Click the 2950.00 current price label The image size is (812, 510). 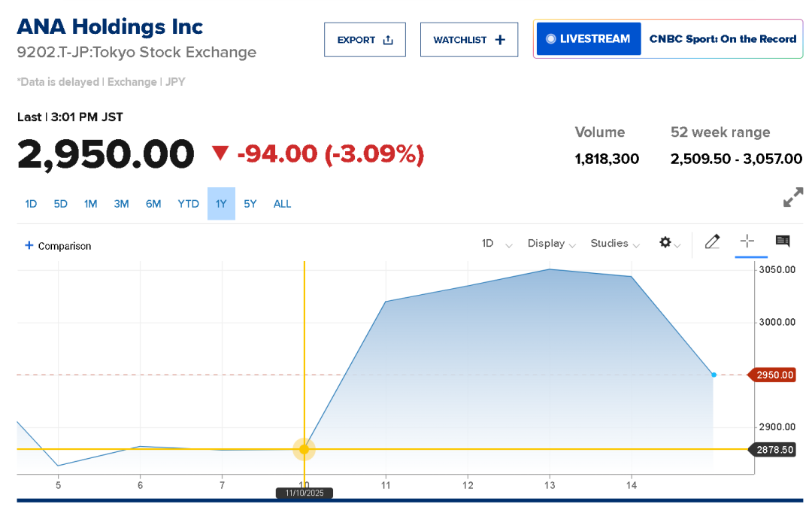(774, 375)
